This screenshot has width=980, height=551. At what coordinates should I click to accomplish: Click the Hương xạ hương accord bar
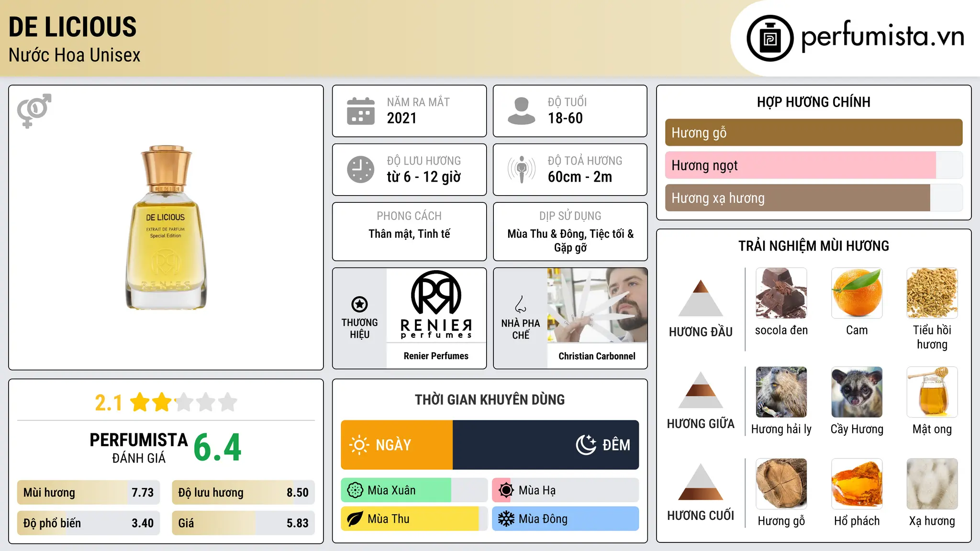pos(813,198)
